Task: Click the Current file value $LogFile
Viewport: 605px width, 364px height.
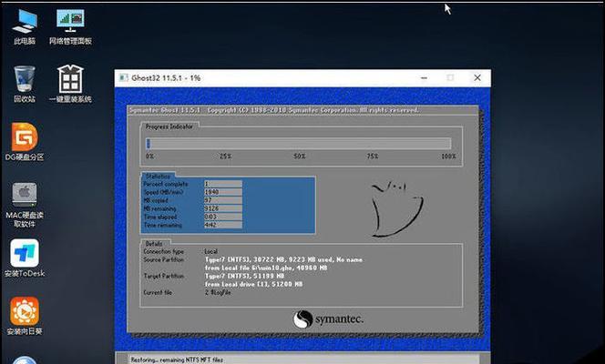Action: (x=218, y=292)
